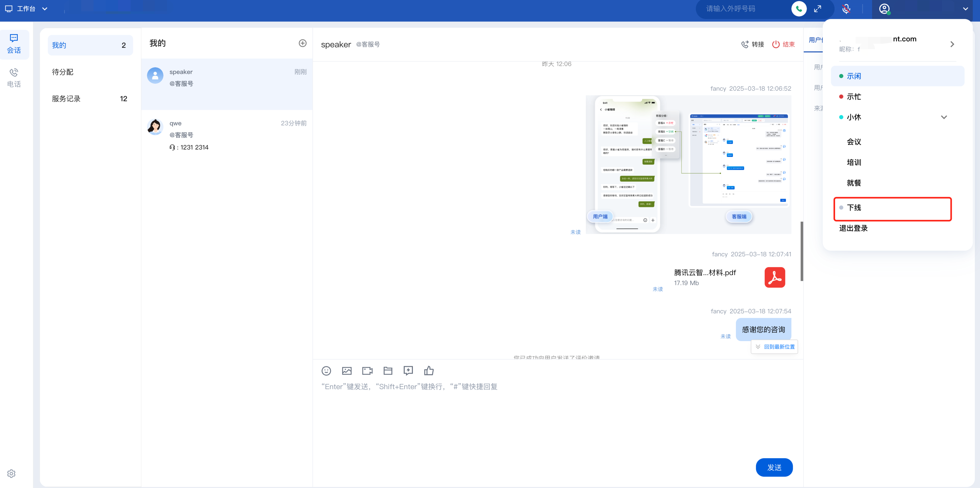
Task: Click the thumbs-up rating invite icon
Action: pyautogui.click(x=429, y=370)
